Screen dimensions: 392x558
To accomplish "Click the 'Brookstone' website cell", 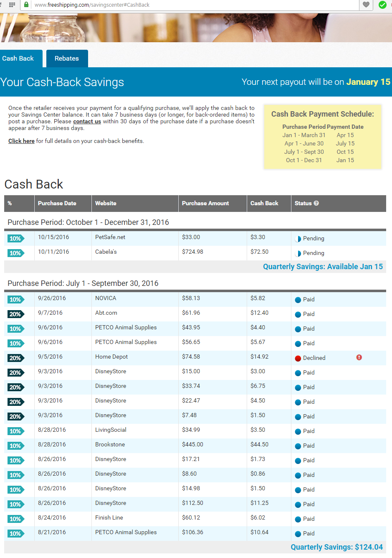I will coord(110,444).
